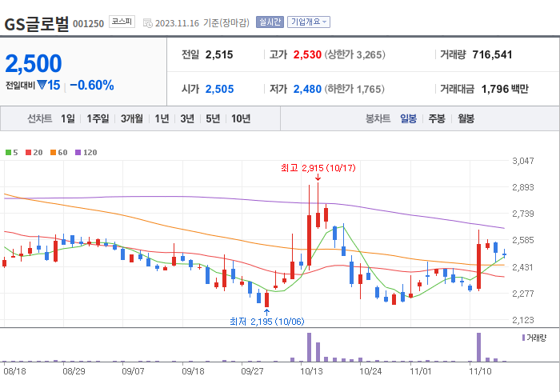Click the 3,047 price axis label

[523, 161]
